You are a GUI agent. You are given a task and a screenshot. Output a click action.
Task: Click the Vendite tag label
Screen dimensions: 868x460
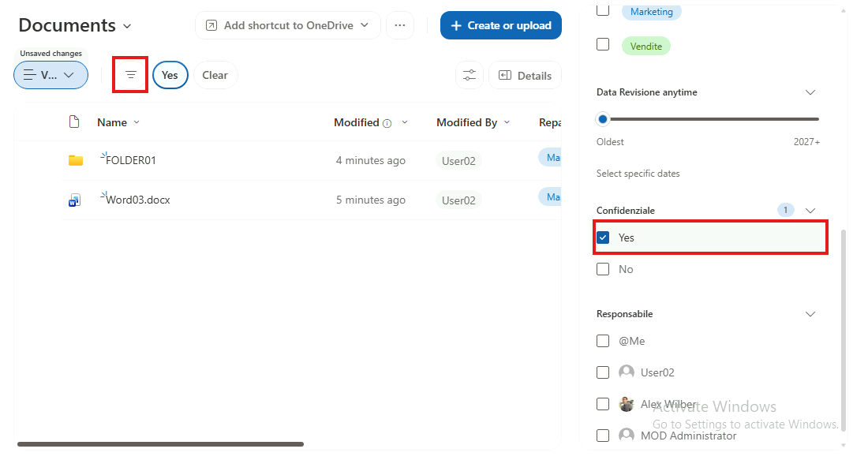coord(646,46)
